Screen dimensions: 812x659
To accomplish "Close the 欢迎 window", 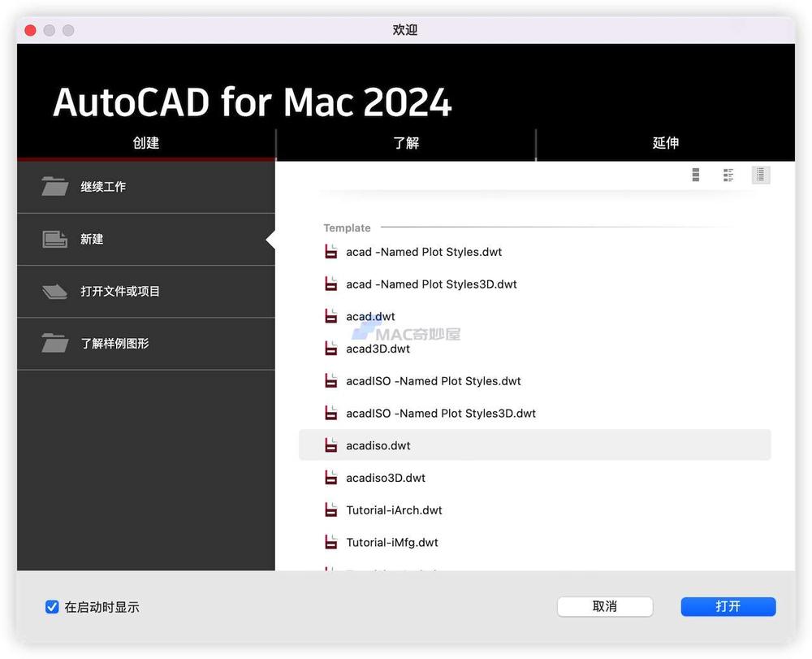I will tap(31, 31).
